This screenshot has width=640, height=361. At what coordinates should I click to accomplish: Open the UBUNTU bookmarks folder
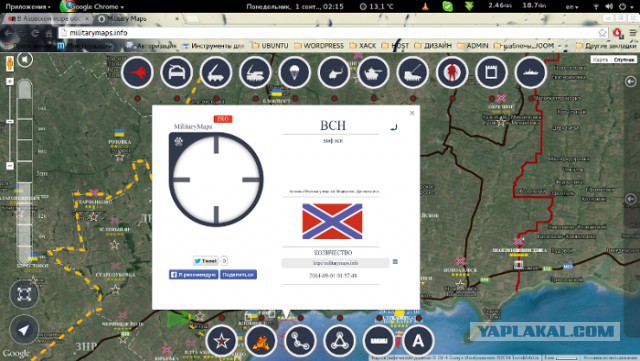click(270, 46)
